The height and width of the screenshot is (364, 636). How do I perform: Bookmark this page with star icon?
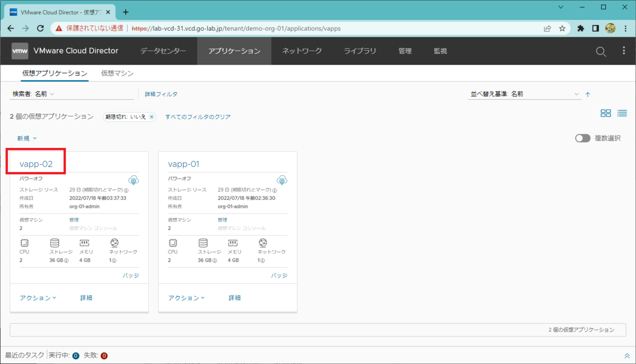click(562, 28)
